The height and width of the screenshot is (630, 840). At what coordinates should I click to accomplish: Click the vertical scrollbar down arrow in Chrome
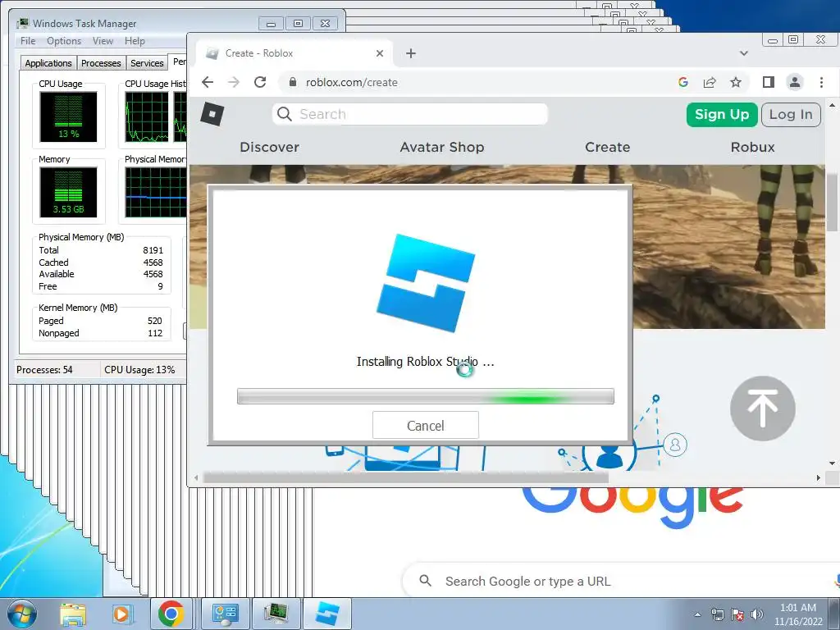point(832,463)
